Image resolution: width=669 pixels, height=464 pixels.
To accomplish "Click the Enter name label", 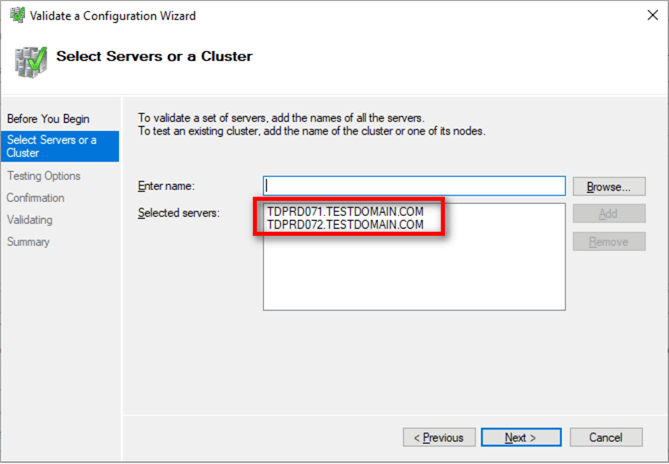I will click(166, 186).
